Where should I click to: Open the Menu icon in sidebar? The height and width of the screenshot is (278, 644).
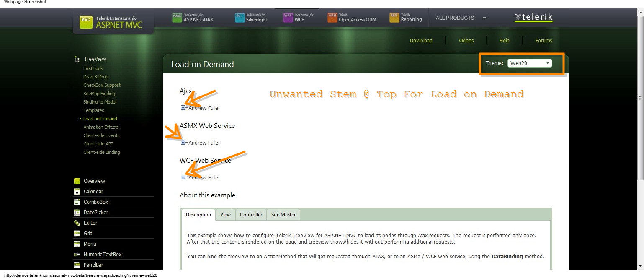point(77,244)
